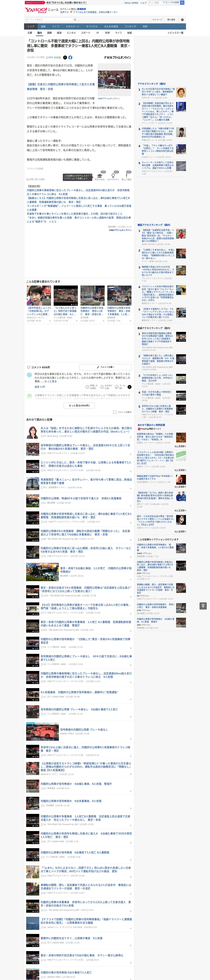Select 速報 in the navigation bar
This screenshot has height=980, width=210.
tap(43, 26)
